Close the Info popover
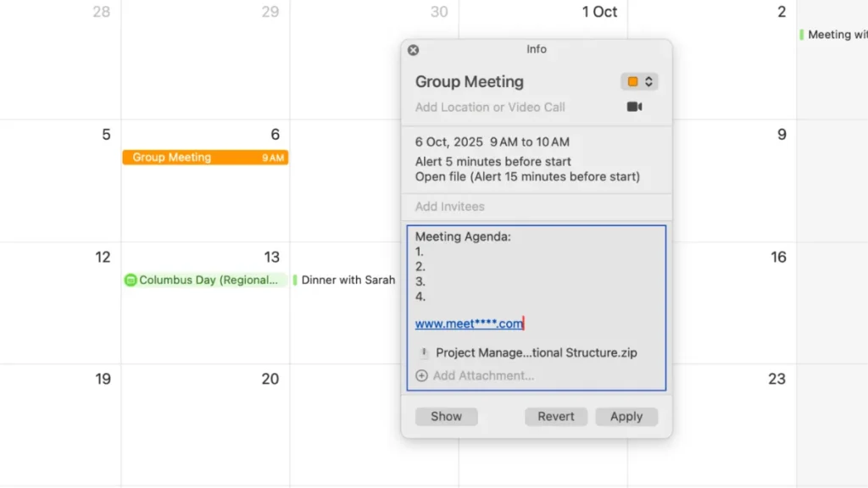The image size is (868, 488). (x=413, y=50)
